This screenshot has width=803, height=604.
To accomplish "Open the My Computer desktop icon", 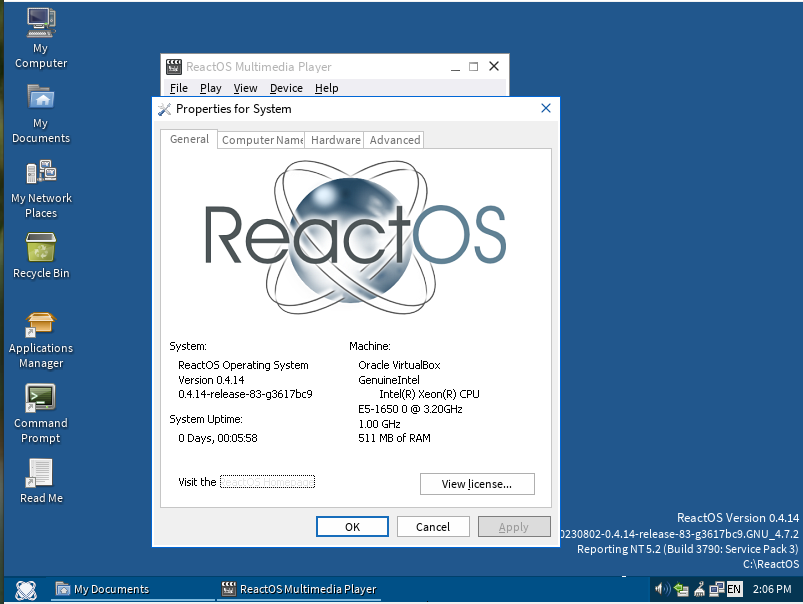I will (41, 39).
